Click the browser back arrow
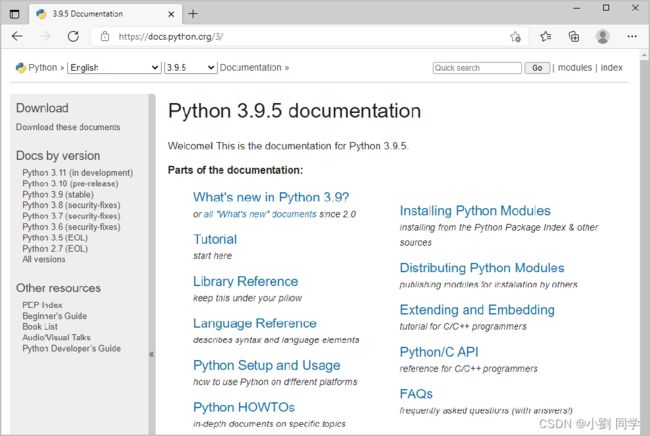 point(17,36)
